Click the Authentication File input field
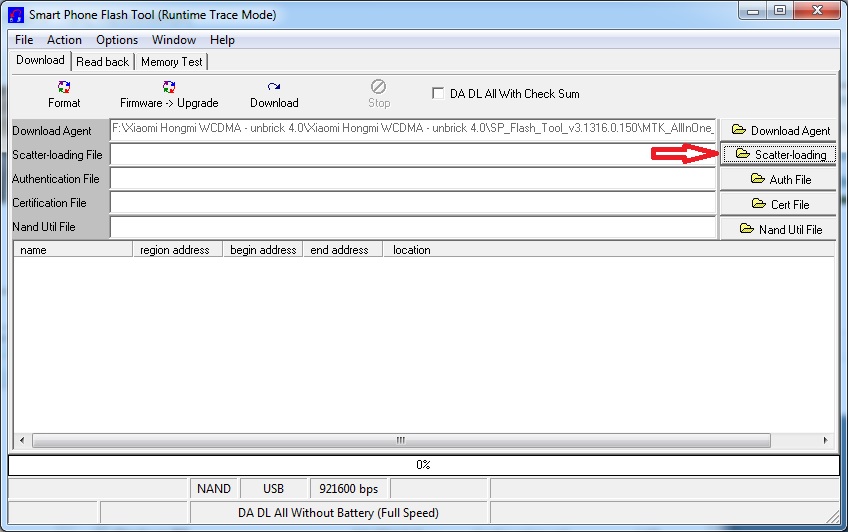Image resolution: width=849 pixels, height=532 pixels. tap(413, 179)
